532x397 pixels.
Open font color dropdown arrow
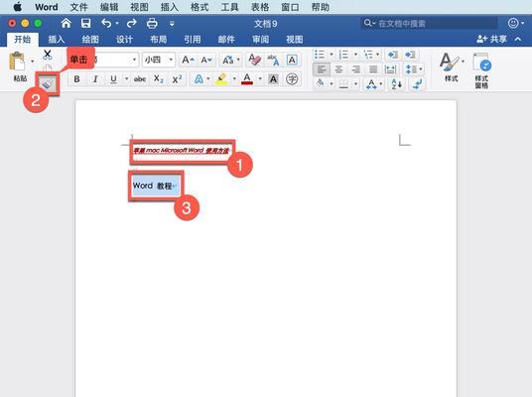coord(260,79)
